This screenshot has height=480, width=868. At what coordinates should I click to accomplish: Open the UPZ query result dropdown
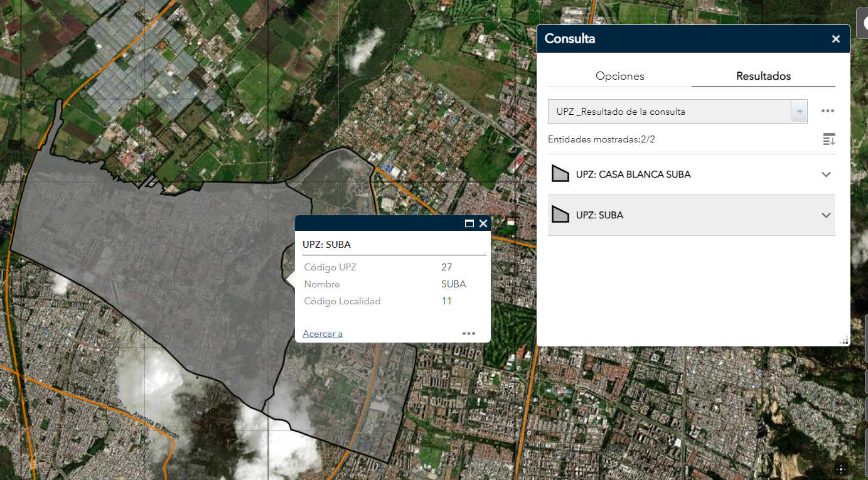click(x=668, y=112)
